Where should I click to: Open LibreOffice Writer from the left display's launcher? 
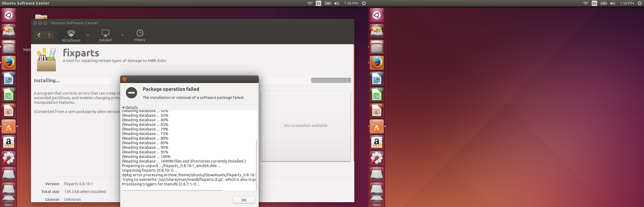click(x=9, y=79)
